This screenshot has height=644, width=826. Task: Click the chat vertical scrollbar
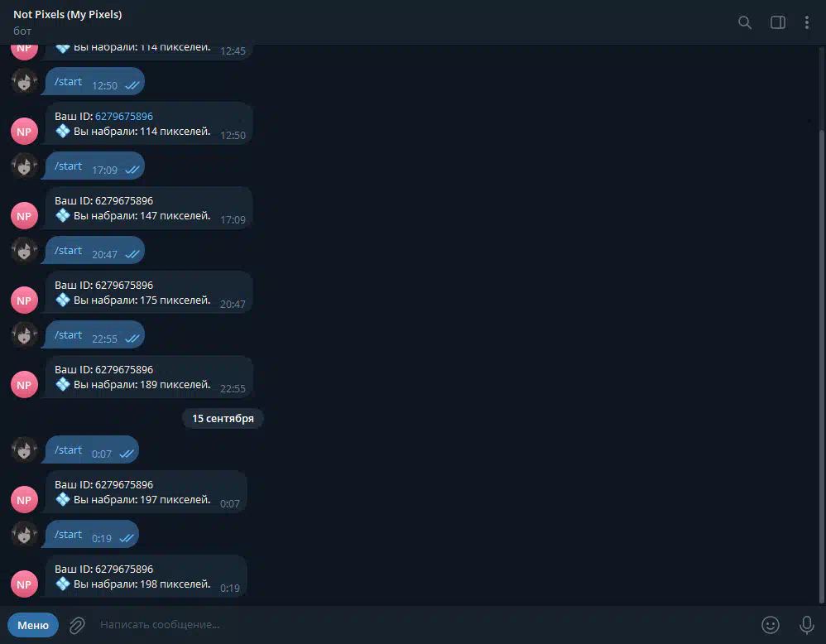point(822,363)
